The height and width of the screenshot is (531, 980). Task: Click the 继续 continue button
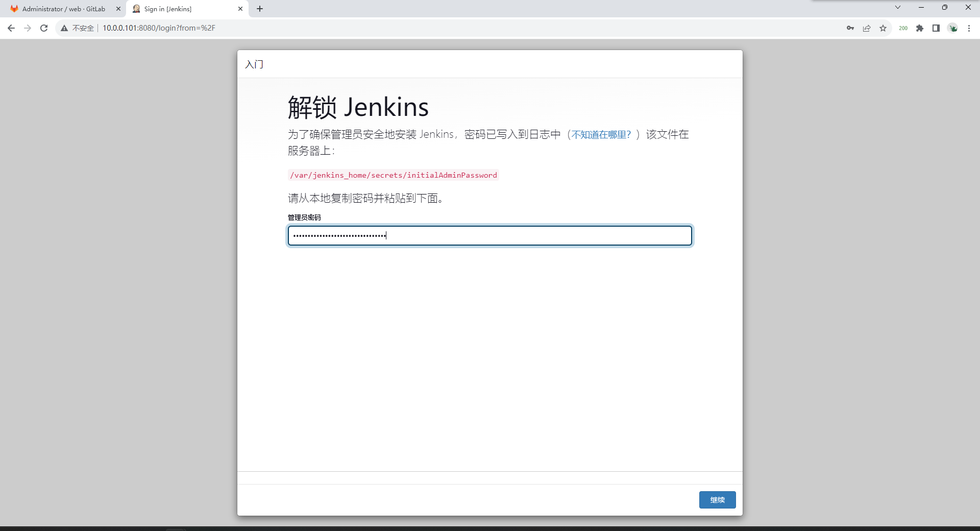coord(717,500)
